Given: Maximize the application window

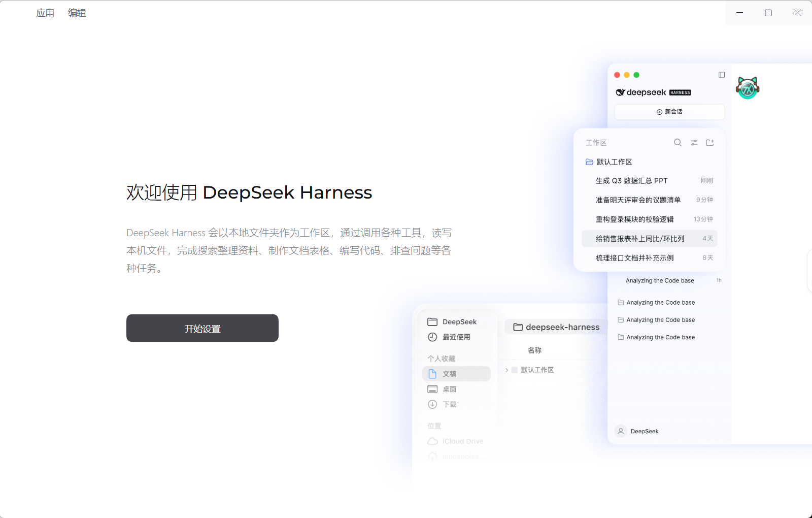Looking at the screenshot, I should click(x=768, y=13).
